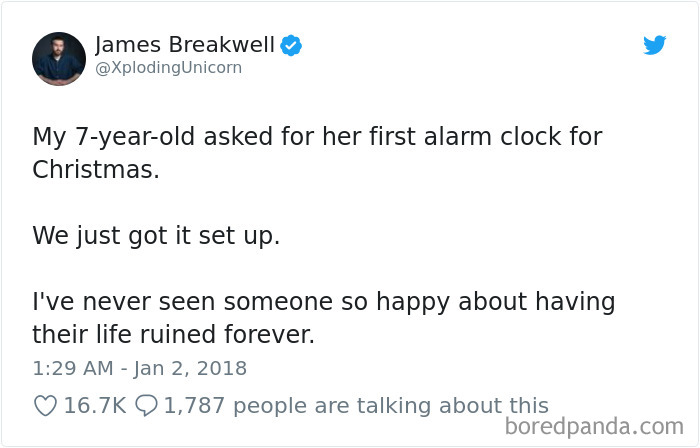The height and width of the screenshot is (448, 700).
Task: Click the James Breakwell display name
Action: click(185, 45)
